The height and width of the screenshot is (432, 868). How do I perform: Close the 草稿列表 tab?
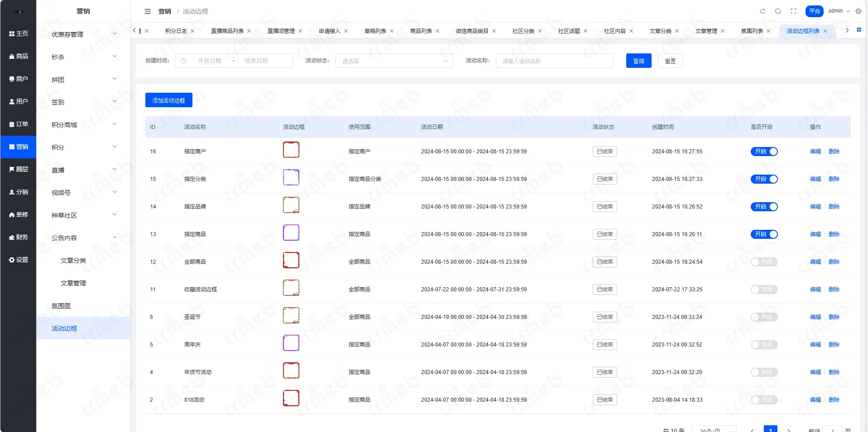coord(392,31)
